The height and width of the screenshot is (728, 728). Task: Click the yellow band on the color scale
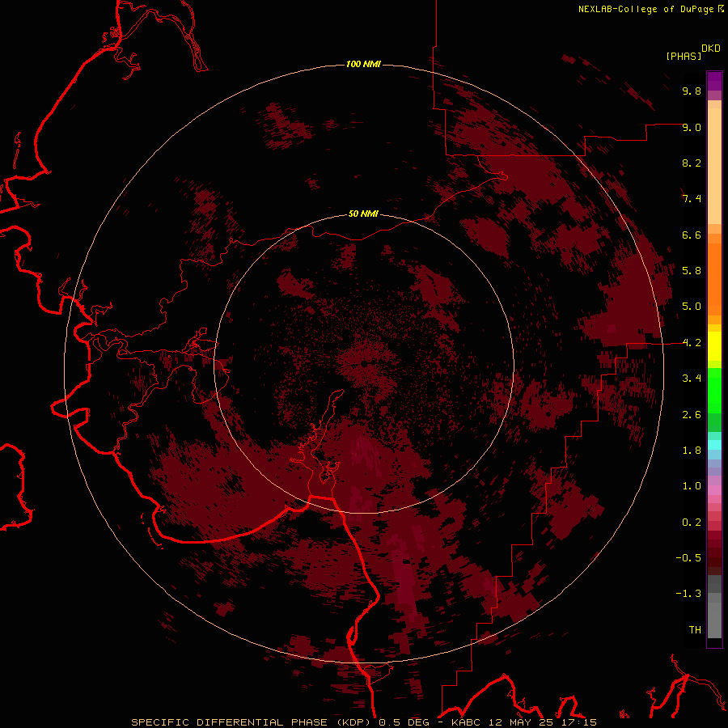pos(714,346)
